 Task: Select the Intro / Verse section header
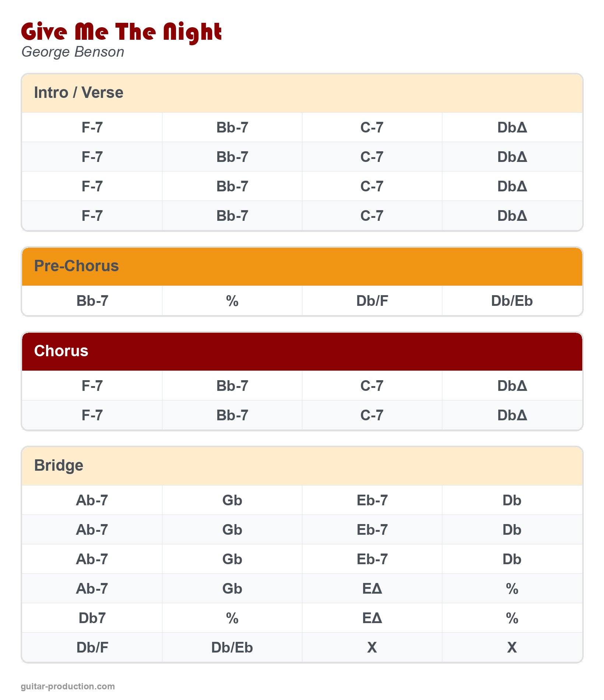tap(78, 93)
